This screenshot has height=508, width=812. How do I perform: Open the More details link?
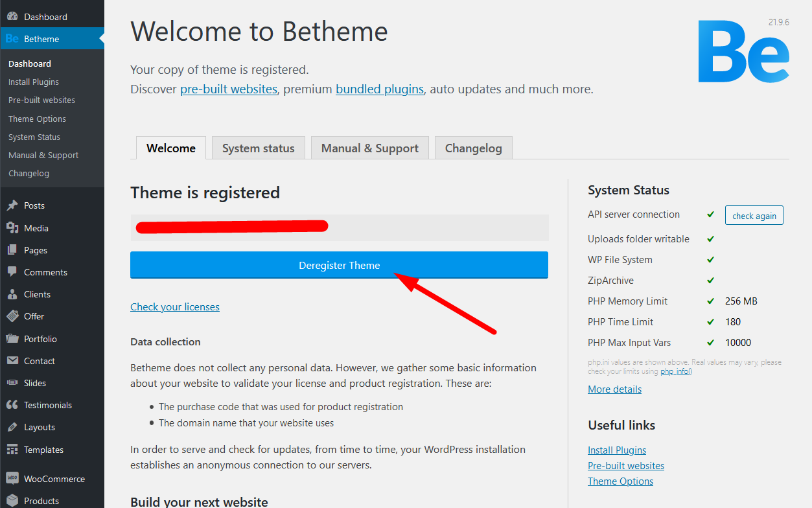click(615, 389)
